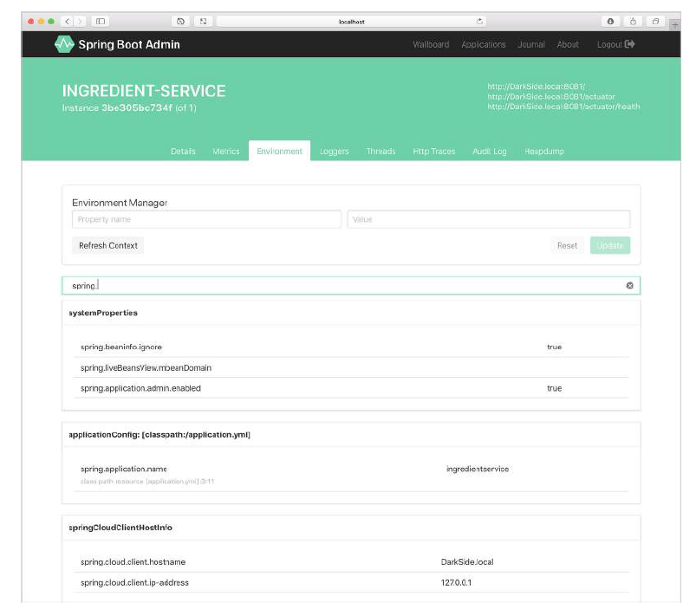This screenshot has height=616, width=696.
Task: Click the ingredientservice value
Action: pyautogui.click(x=478, y=469)
